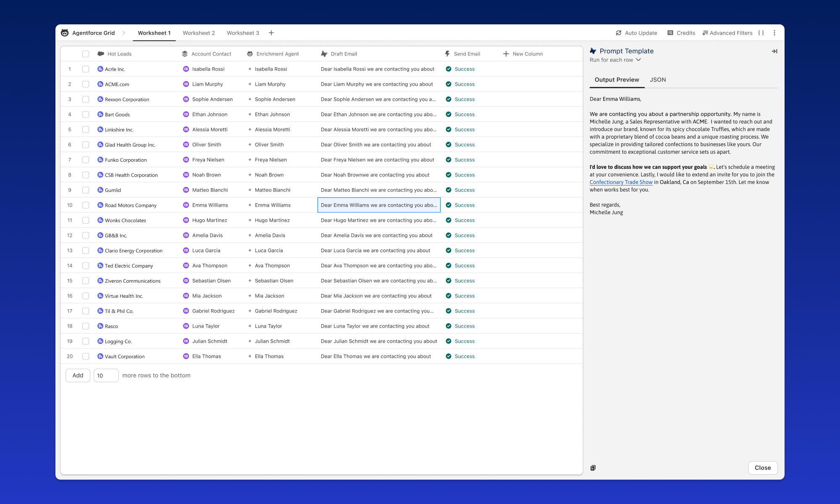Click the breadcrumb chevron after Agentforce Grid
The height and width of the screenshot is (504, 840).
pyautogui.click(x=124, y=33)
